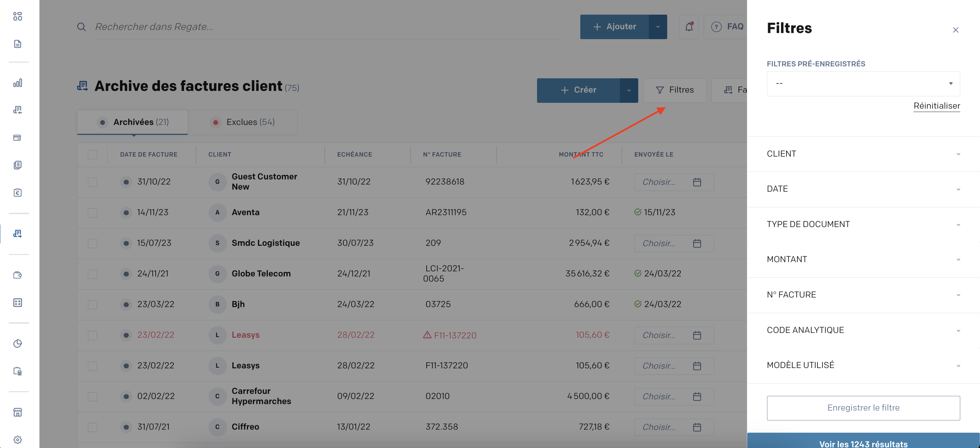Click the notification bell icon

click(x=689, y=27)
